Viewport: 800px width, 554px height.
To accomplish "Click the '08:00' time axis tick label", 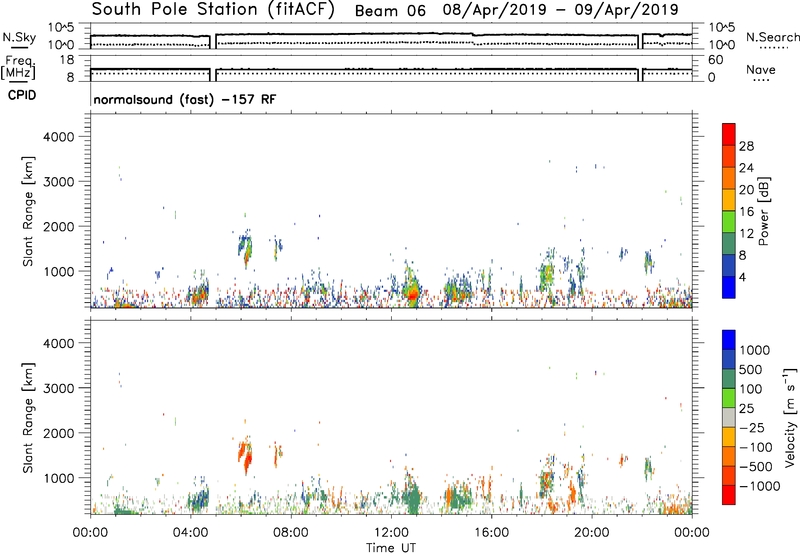I will (291, 533).
